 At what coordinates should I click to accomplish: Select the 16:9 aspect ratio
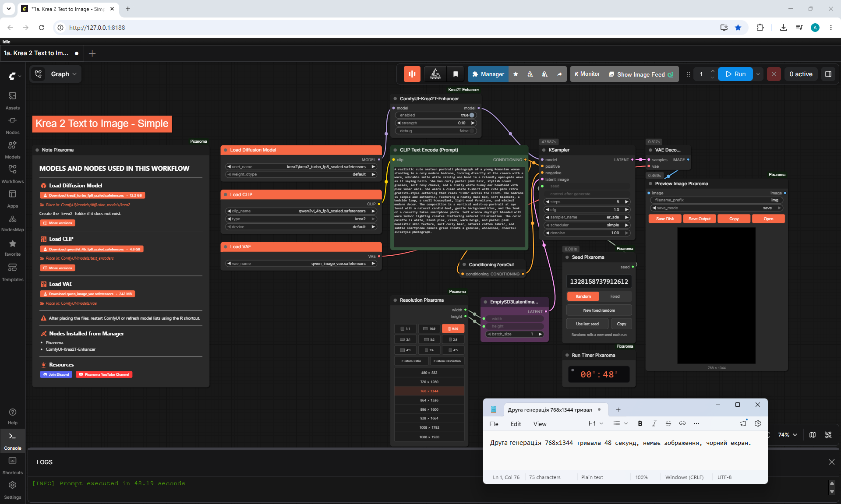click(x=429, y=328)
